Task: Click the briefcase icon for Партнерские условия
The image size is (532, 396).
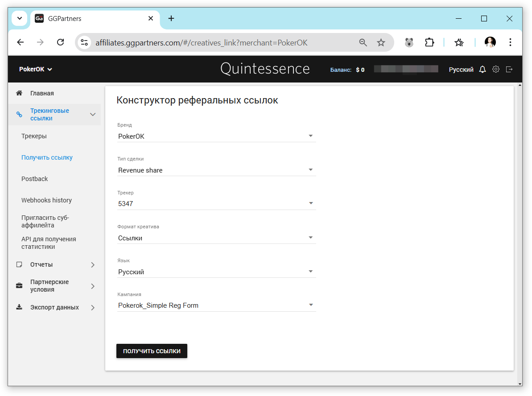Action: pos(19,286)
